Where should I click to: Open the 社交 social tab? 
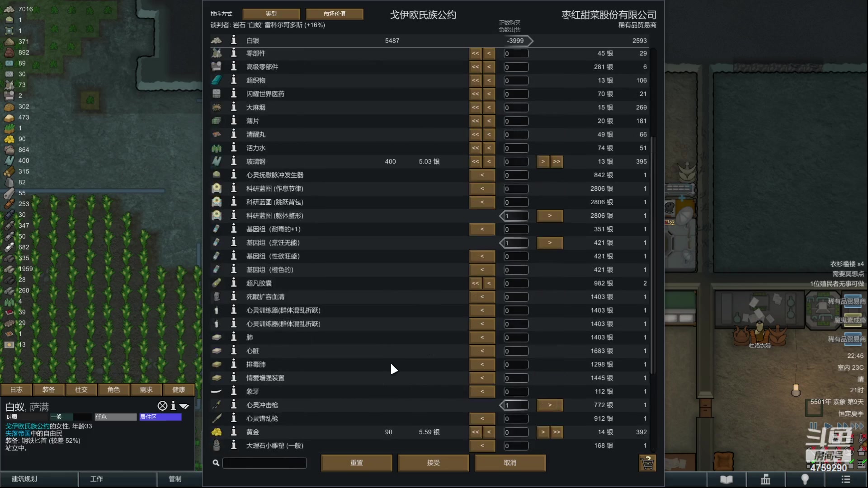[81, 389]
